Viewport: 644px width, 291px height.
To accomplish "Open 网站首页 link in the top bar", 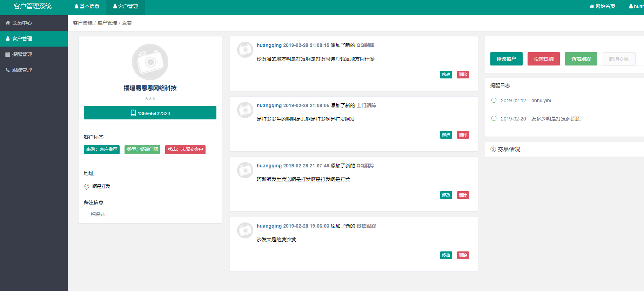I will 602,7.
